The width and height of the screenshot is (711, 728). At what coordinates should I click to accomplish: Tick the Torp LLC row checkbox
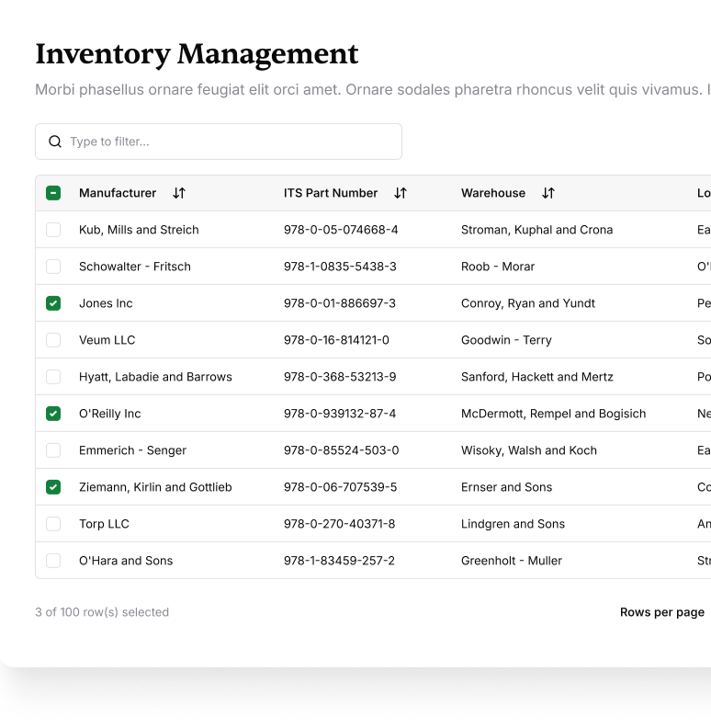click(x=53, y=524)
